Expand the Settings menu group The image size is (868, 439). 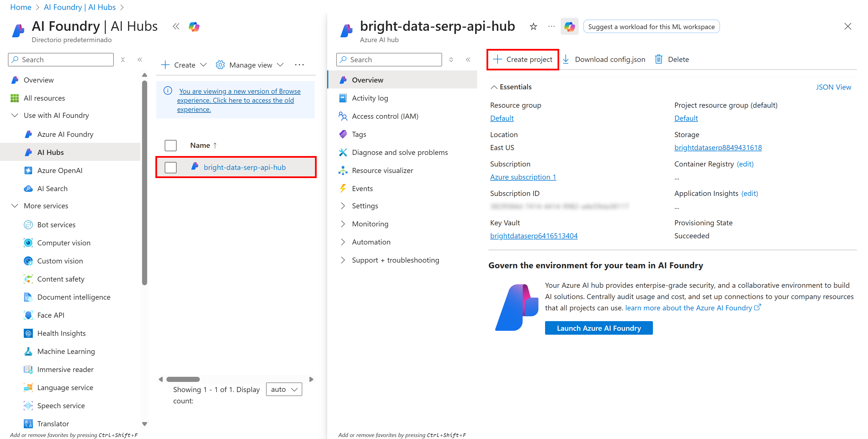343,206
